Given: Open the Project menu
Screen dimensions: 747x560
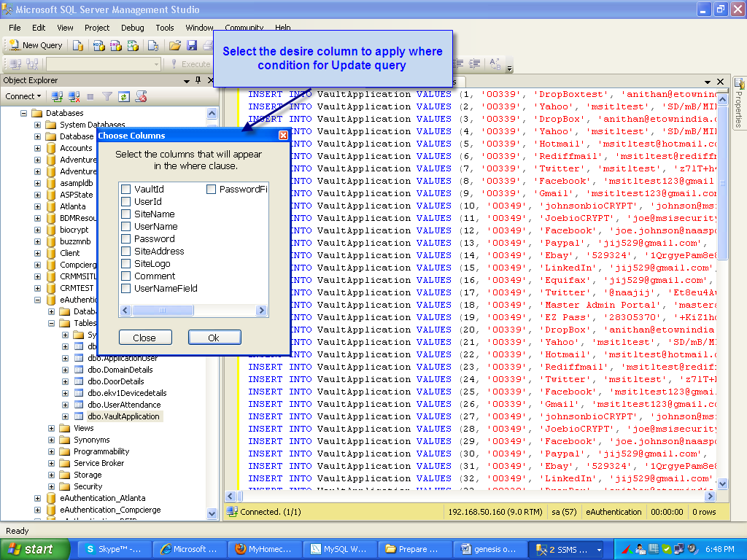Looking at the screenshot, I should point(97,28).
